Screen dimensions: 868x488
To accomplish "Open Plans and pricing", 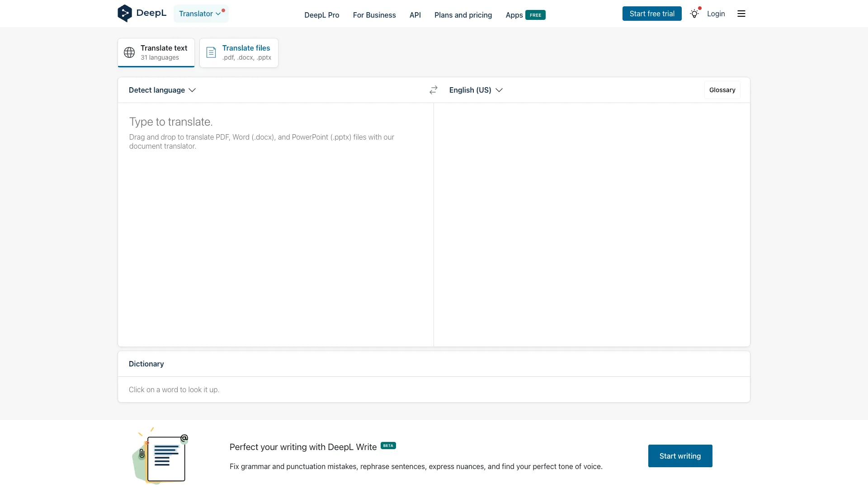I will 463,15.
